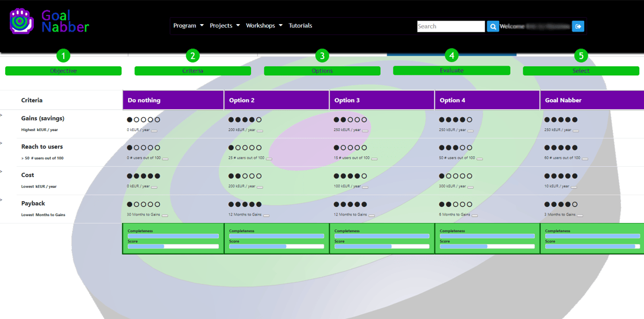This screenshot has height=319, width=644.
Task: Click small button beside '3 Months to Gains'
Action: pyautogui.click(x=580, y=216)
